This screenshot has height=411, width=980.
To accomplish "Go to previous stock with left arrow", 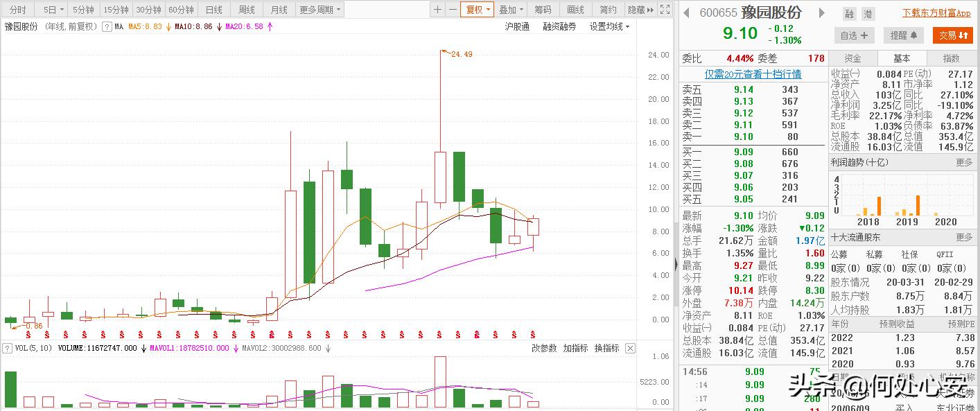I will coord(686,13).
